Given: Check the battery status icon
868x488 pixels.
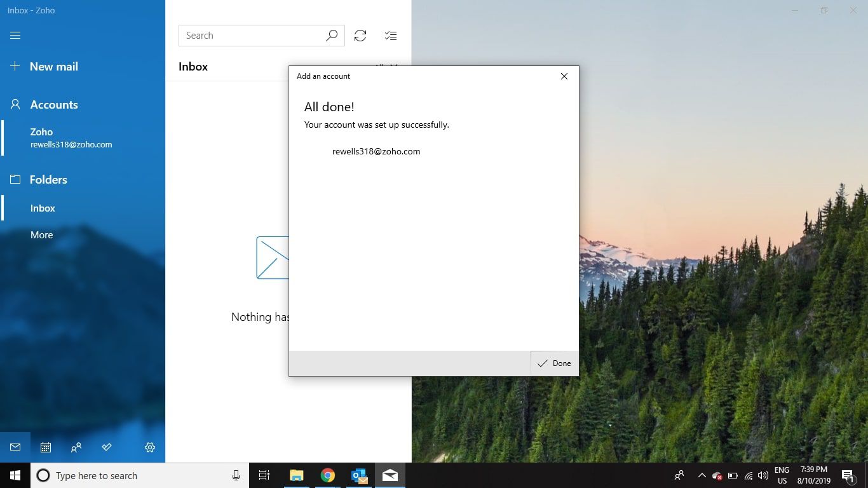Looking at the screenshot, I should pyautogui.click(x=733, y=475).
